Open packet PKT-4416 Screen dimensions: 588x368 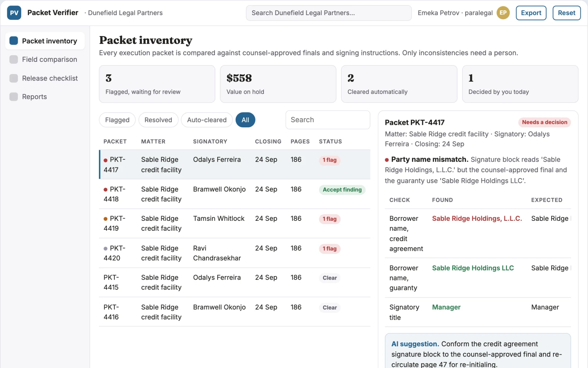coord(234,312)
